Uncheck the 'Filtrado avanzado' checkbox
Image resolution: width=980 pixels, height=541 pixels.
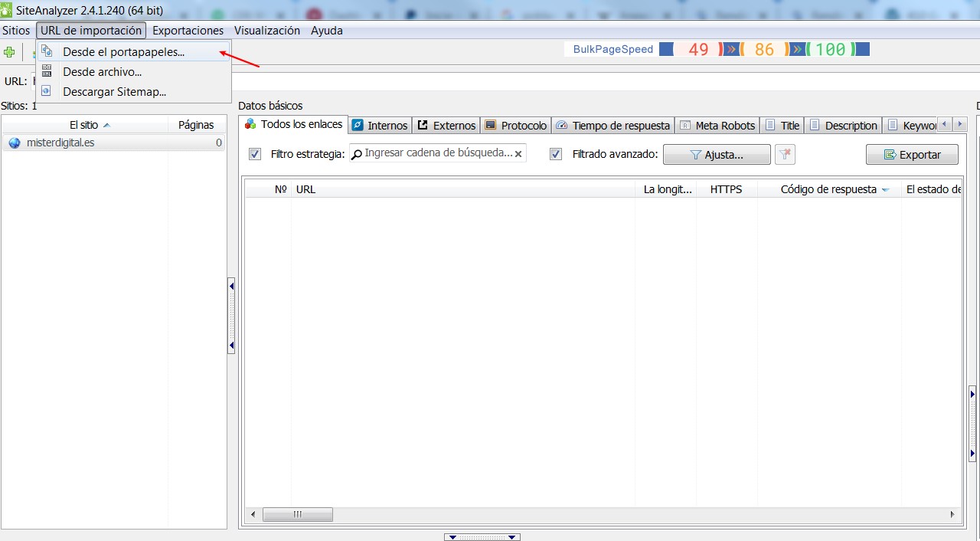pyautogui.click(x=555, y=154)
